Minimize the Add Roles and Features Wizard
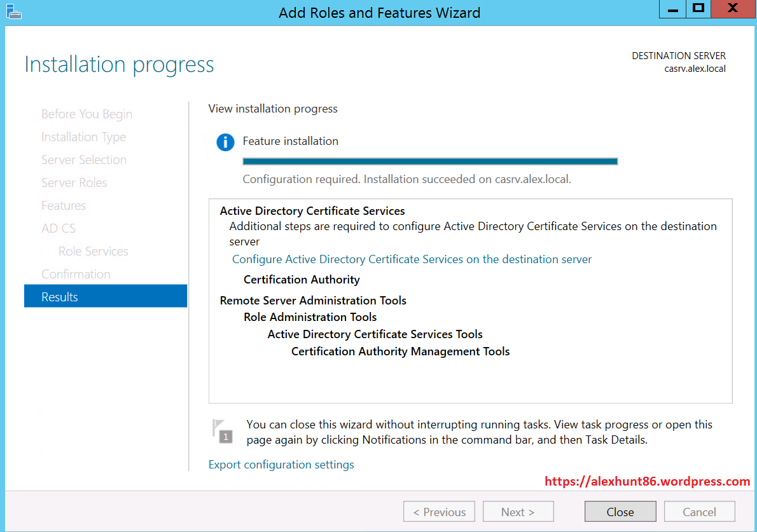The image size is (757, 532). pyautogui.click(x=673, y=9)
